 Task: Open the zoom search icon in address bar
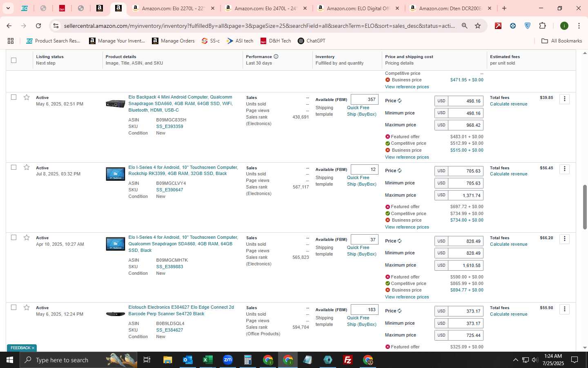click(x=465, y=26)
